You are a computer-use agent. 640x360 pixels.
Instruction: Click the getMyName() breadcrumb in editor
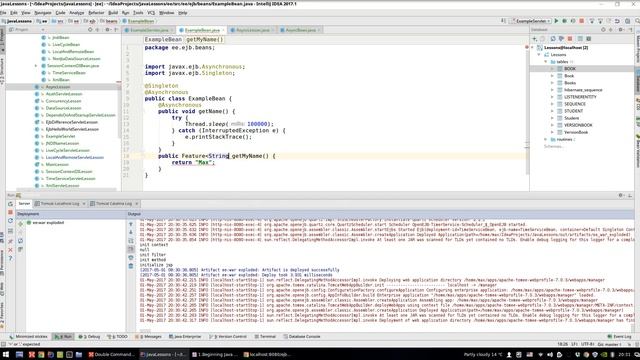[205, 40]
